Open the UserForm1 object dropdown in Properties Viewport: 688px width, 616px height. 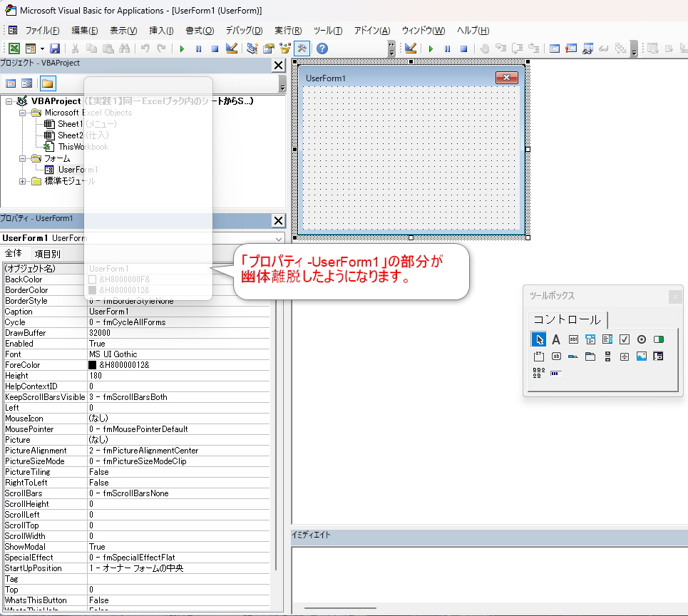coord(279,238)
